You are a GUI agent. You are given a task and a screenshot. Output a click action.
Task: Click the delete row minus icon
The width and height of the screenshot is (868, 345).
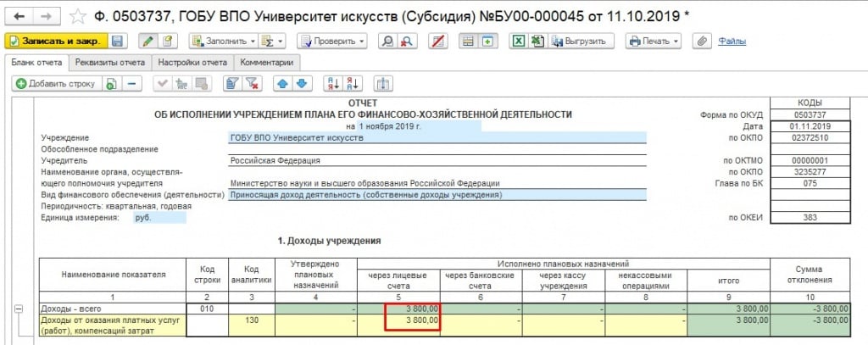[131, 83]
